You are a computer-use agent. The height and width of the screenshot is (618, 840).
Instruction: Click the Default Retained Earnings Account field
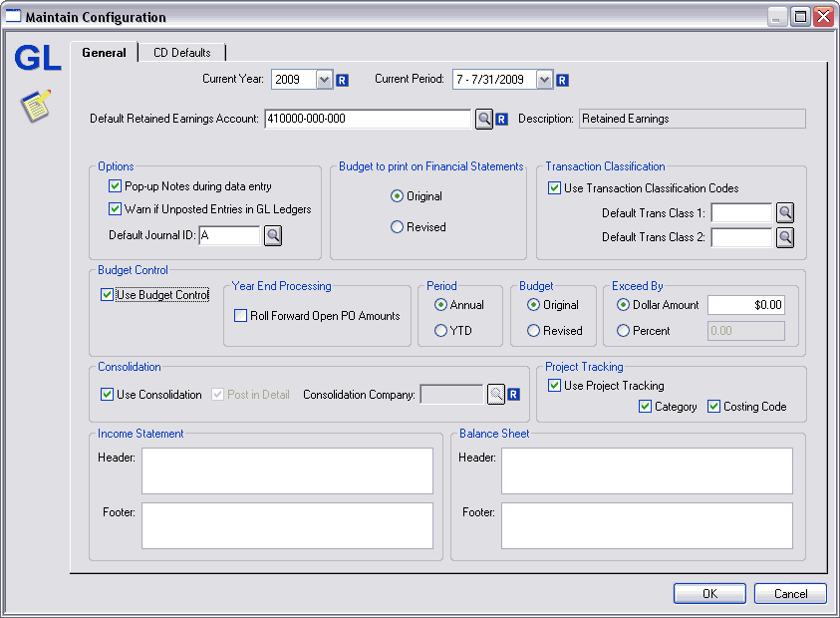(368, 119)
